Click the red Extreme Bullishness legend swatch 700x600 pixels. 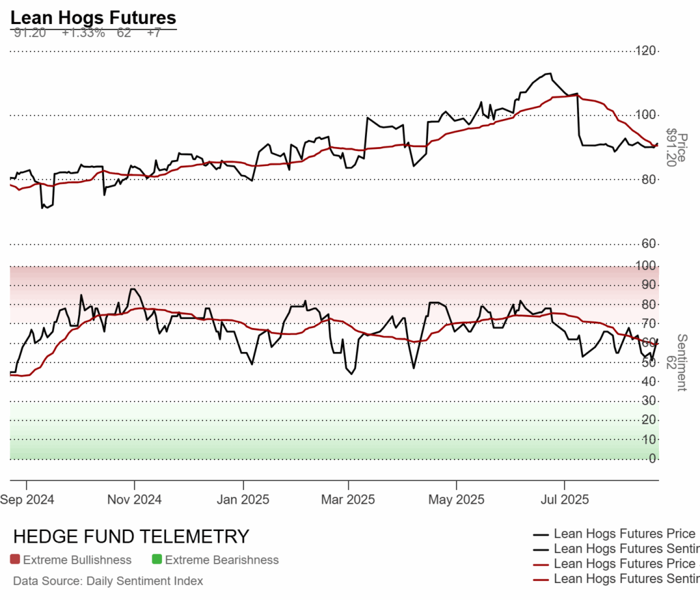(15, 560)
